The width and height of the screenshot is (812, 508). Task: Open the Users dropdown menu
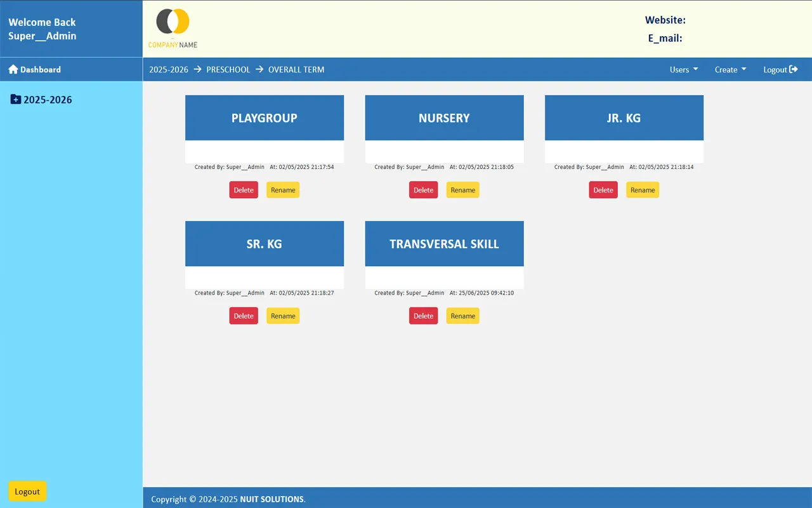pyautogui.click(x=683, y=69)
